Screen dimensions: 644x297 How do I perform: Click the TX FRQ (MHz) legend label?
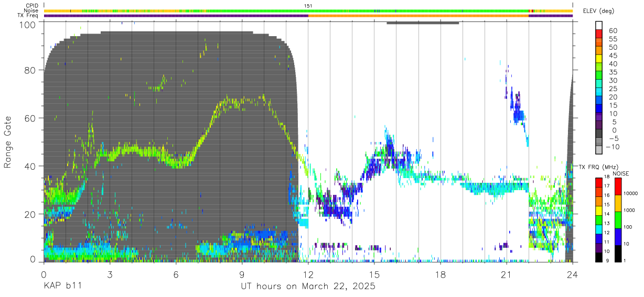(595, 167)
